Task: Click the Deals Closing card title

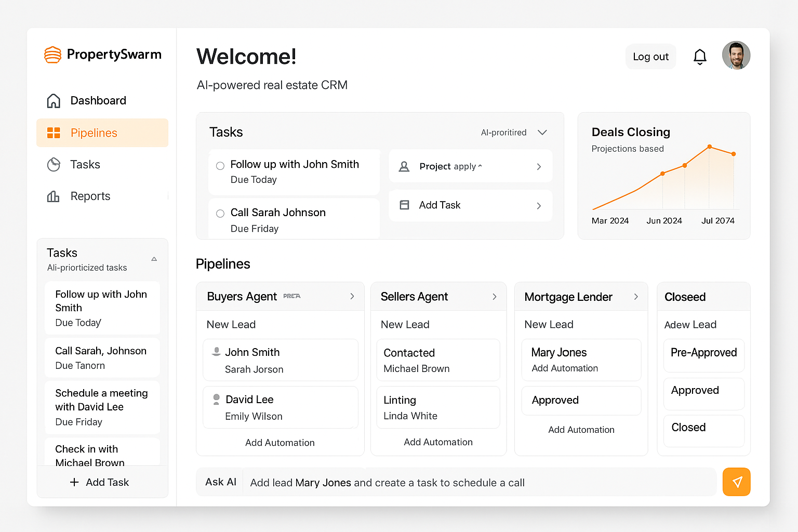Action: (631, 132)
